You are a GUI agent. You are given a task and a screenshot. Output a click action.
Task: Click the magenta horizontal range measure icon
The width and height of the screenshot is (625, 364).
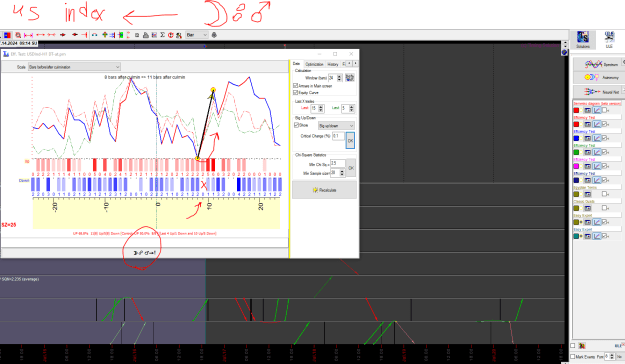click(28, 35)
